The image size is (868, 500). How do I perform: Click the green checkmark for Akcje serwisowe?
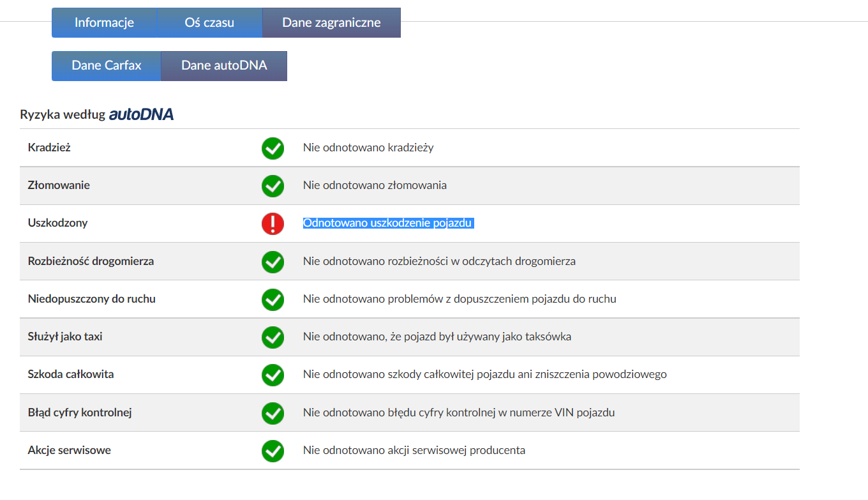pyautogui.click(x=273, y=450)
